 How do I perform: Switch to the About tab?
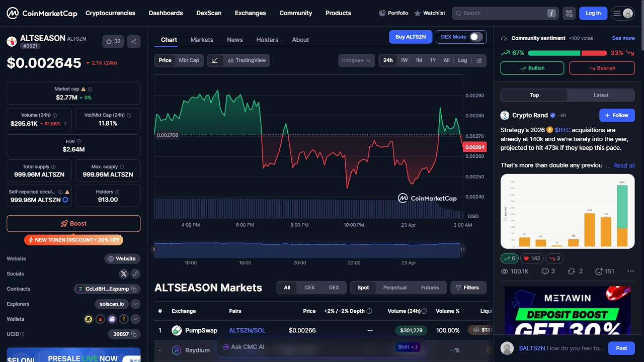point(300,40)
